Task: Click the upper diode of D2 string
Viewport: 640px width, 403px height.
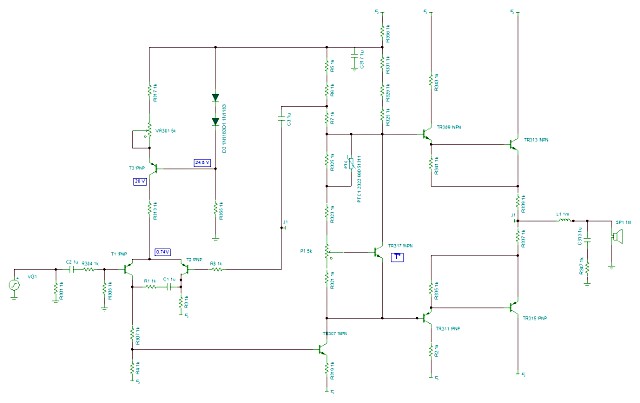Action: coord(216,98)
